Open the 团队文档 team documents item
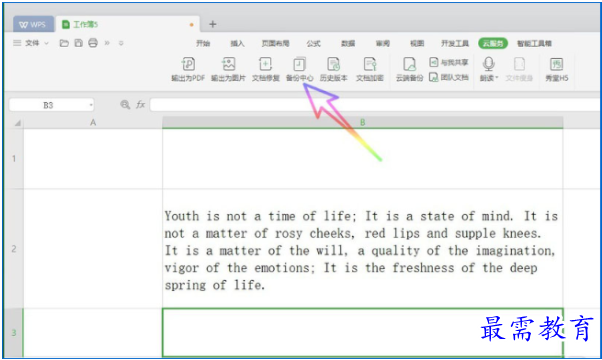Viewport: 602px width, 360px height. [448, 78]
